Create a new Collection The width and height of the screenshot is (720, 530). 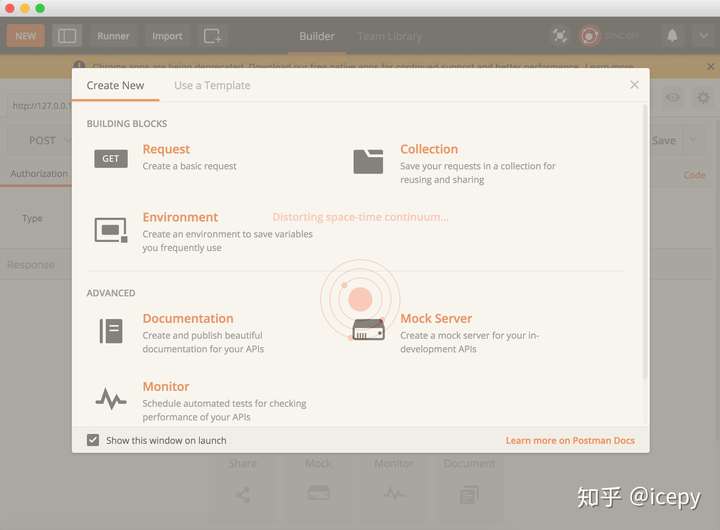pos(429,149)
